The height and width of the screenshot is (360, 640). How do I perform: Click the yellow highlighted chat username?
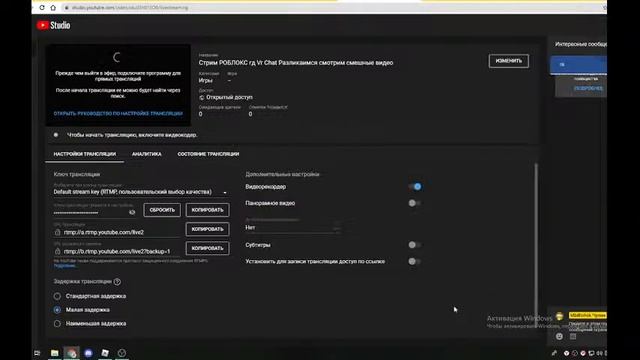pyautogui.click(x=588, y=315)
